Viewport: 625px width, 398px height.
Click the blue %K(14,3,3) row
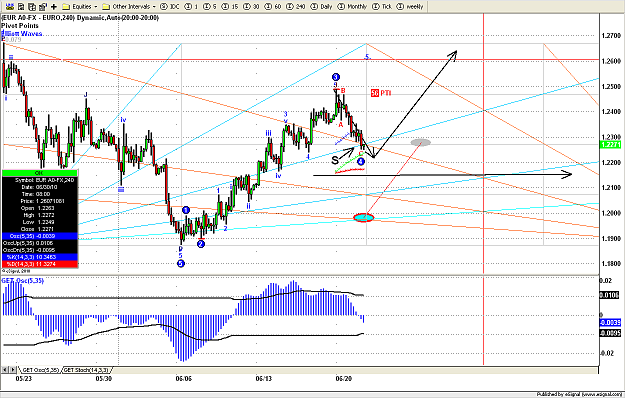[x=39, y=257]
